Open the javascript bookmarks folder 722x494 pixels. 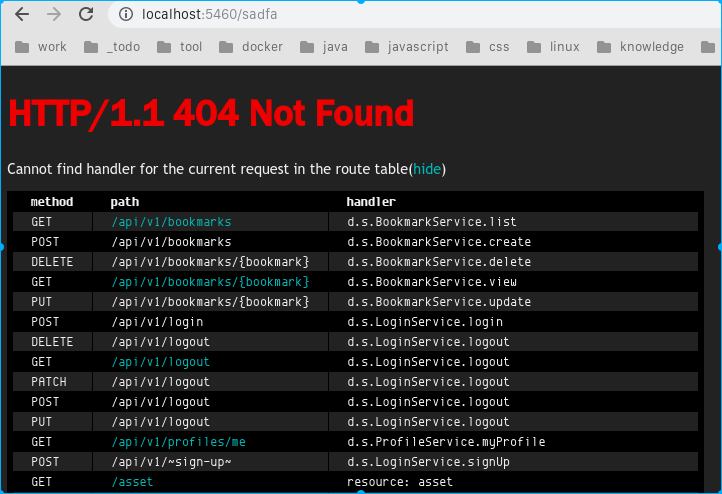click(x=407, y=46)
